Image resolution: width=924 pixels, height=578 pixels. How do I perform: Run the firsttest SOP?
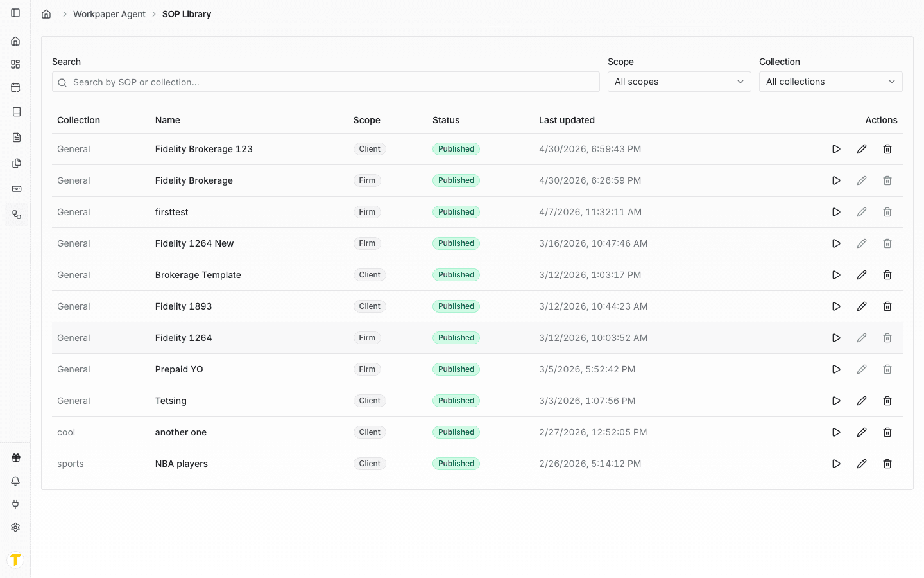click(836, 212)
